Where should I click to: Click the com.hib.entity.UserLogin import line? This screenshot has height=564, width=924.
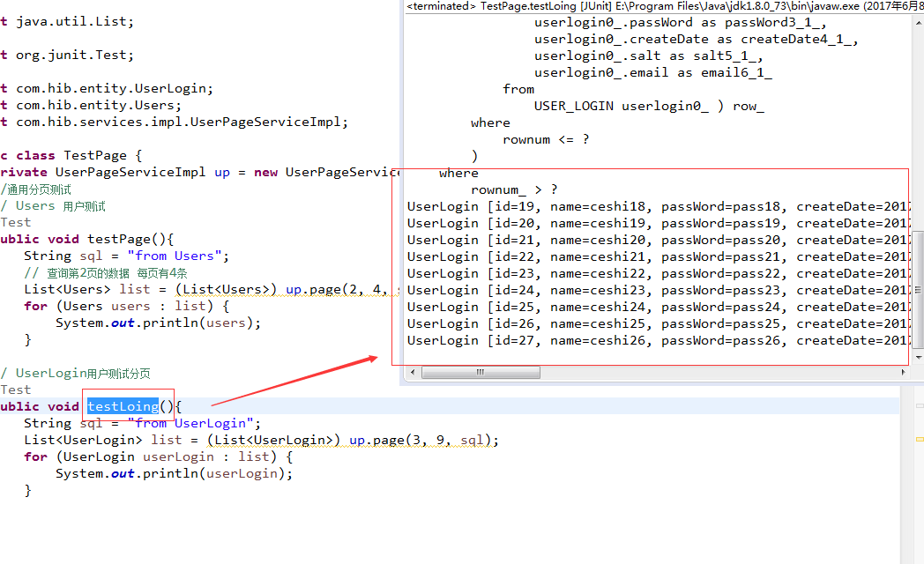pyautogui.click(x=107, y=89)
